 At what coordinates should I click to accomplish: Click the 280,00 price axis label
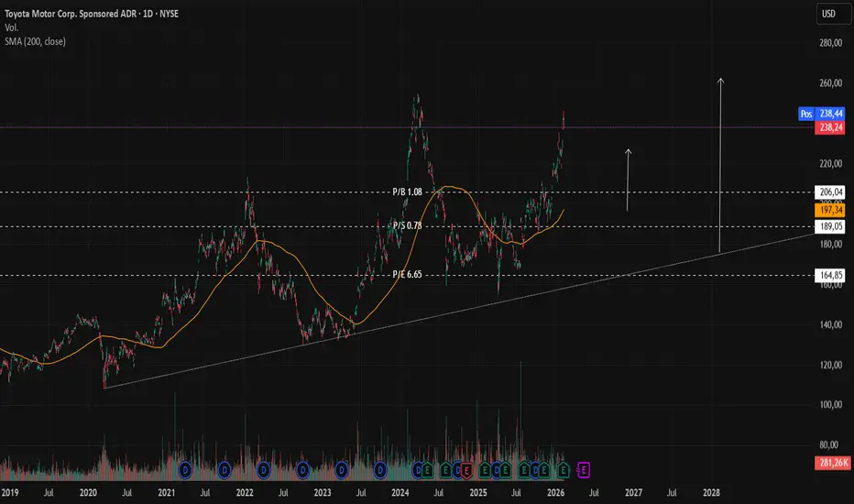coord(830,43)
